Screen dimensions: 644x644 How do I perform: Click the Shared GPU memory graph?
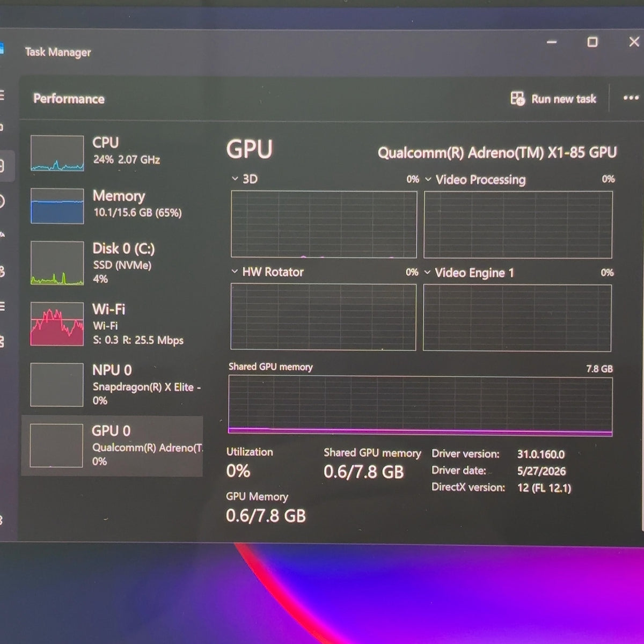[x=420, y=406]
